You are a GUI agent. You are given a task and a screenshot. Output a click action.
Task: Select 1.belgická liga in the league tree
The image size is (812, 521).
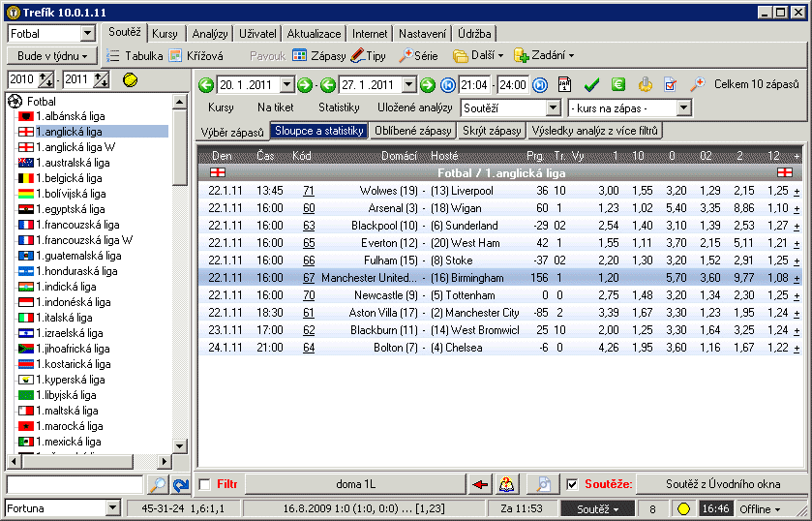tap(69, 178)
